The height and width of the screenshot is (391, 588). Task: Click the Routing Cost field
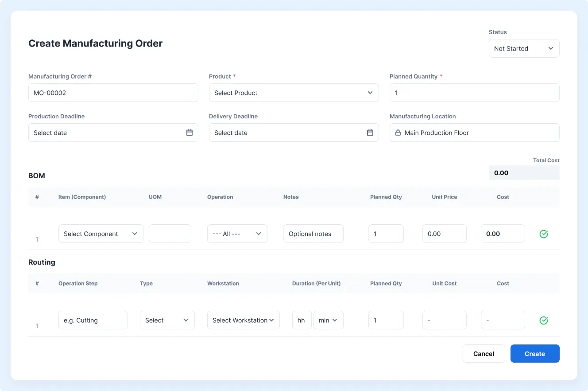[x=503, y=320]
